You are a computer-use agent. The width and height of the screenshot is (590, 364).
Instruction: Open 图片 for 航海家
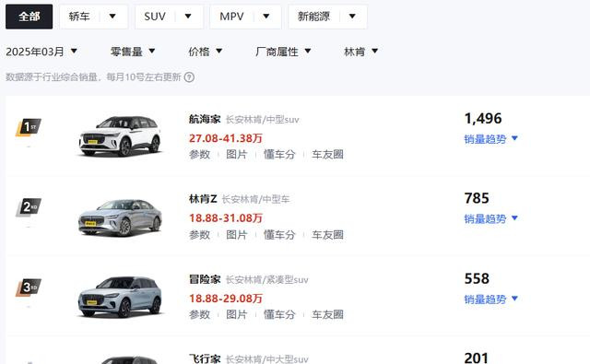point(236,154)
